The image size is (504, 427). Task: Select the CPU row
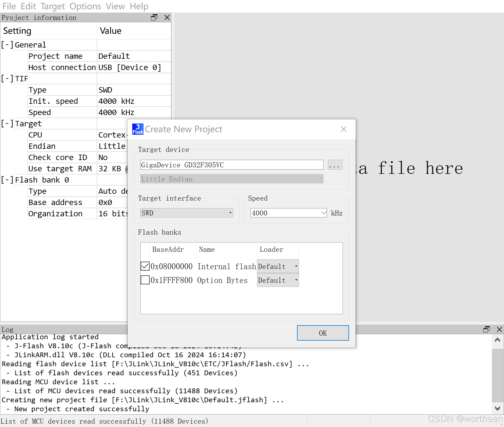(78, 135)
